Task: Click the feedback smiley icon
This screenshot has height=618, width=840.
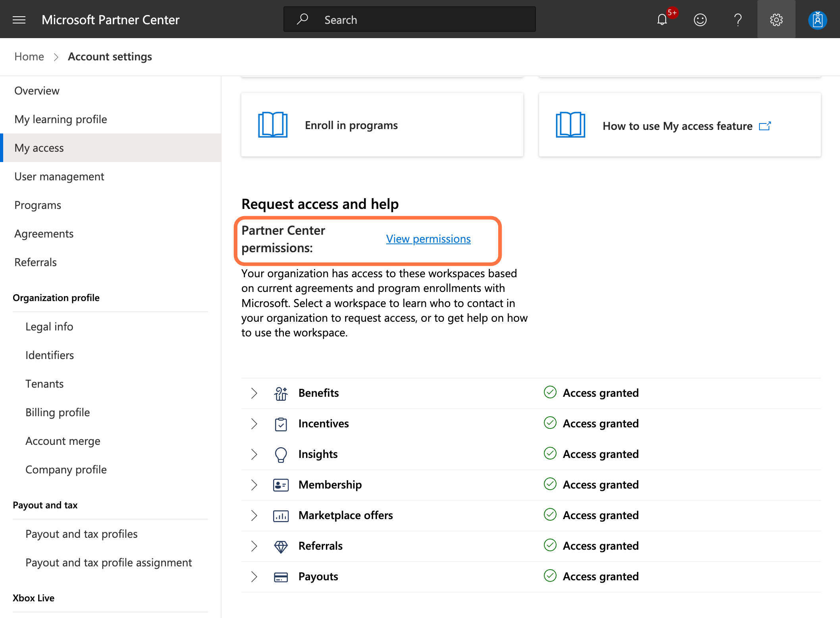Action: [x=700, y=19]
